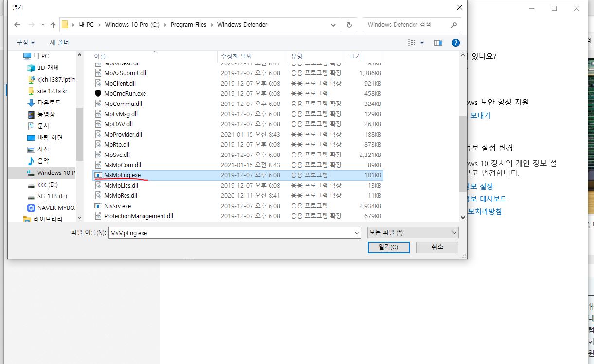Click the 다운로드 blue arrow icon
The image size is (594, 364).
[31, 103]
